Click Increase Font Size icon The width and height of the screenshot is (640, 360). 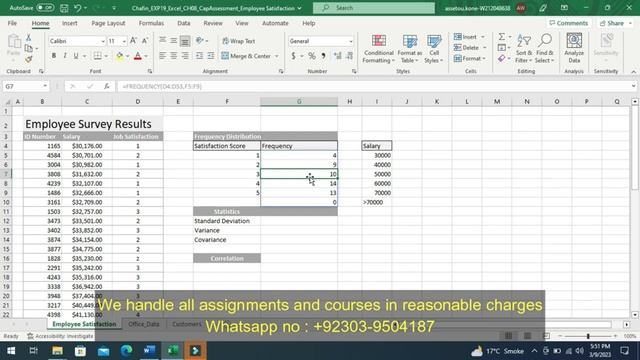[133, 41]
